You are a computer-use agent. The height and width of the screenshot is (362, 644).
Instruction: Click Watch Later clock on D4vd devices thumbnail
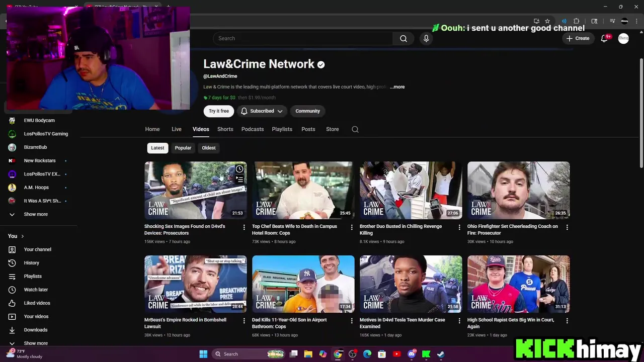(239, 169)
